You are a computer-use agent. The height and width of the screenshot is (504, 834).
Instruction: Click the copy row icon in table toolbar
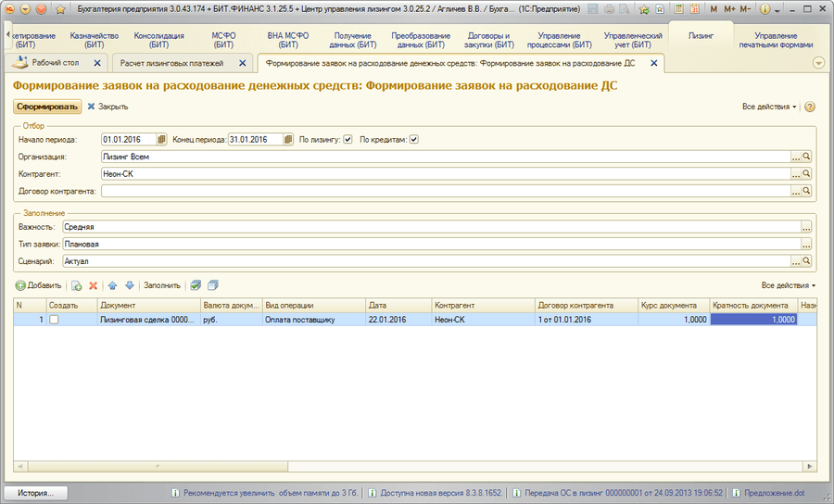[x=77, y=285]
